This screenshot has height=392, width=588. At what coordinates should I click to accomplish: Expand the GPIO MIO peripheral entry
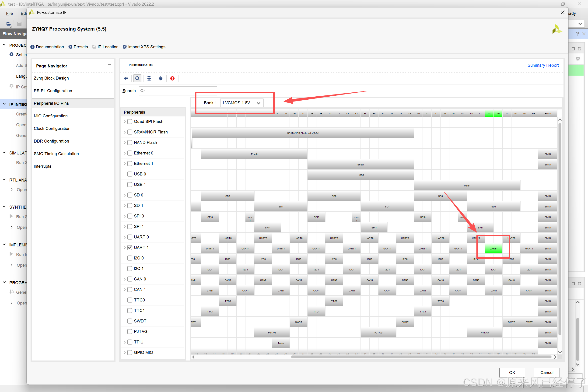[125, 353]
